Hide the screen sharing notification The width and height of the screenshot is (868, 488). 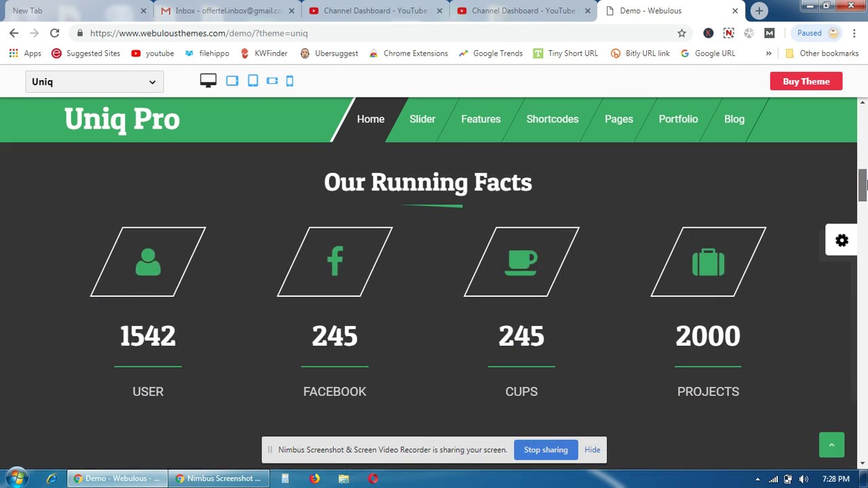tap(592, 450)
